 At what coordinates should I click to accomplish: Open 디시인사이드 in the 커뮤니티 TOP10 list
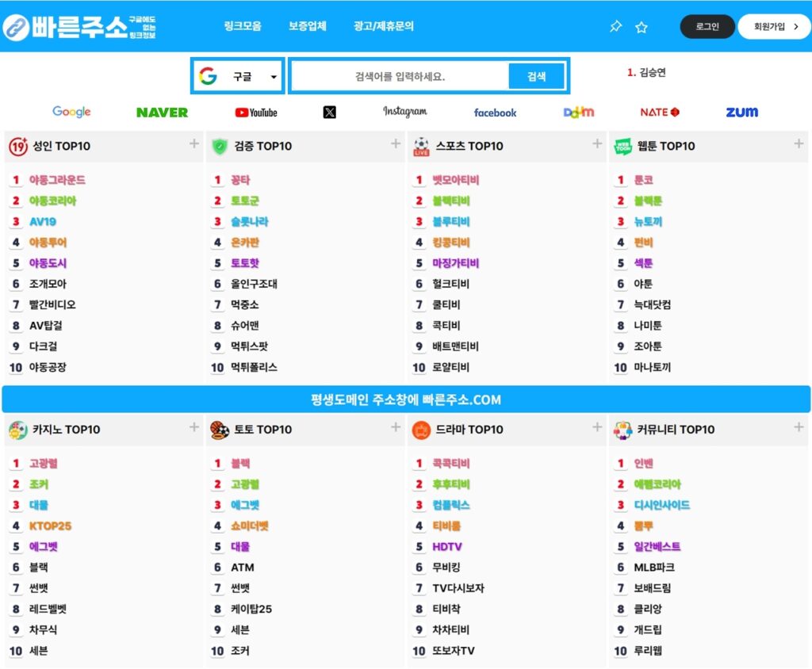click(x=662, y=506)
